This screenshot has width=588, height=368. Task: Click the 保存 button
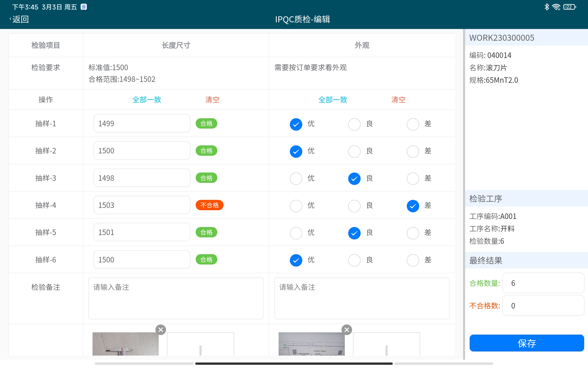click(x=526, y=343)
